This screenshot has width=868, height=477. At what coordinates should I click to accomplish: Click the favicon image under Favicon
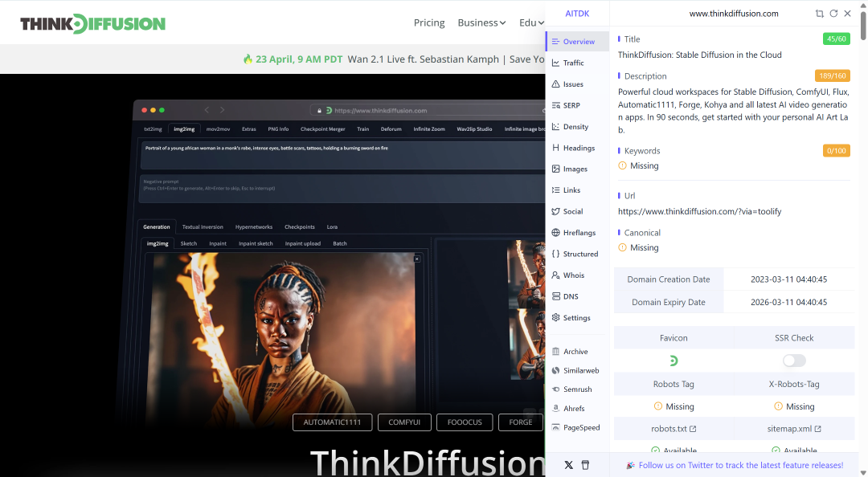tap(674, 361)
